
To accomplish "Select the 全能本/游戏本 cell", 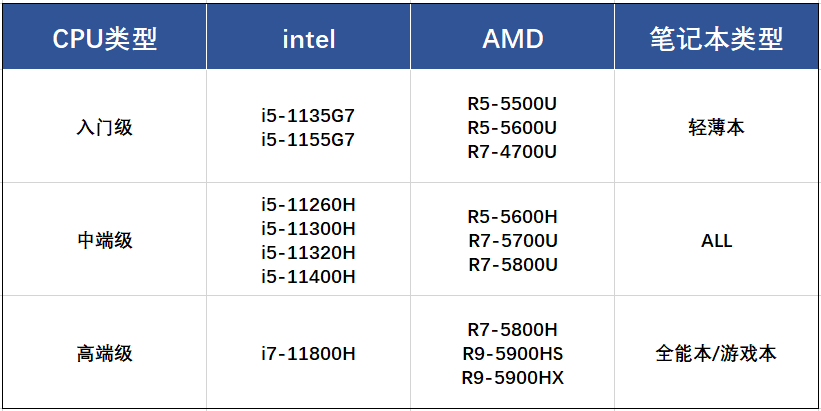I will [x=716, y=354].
